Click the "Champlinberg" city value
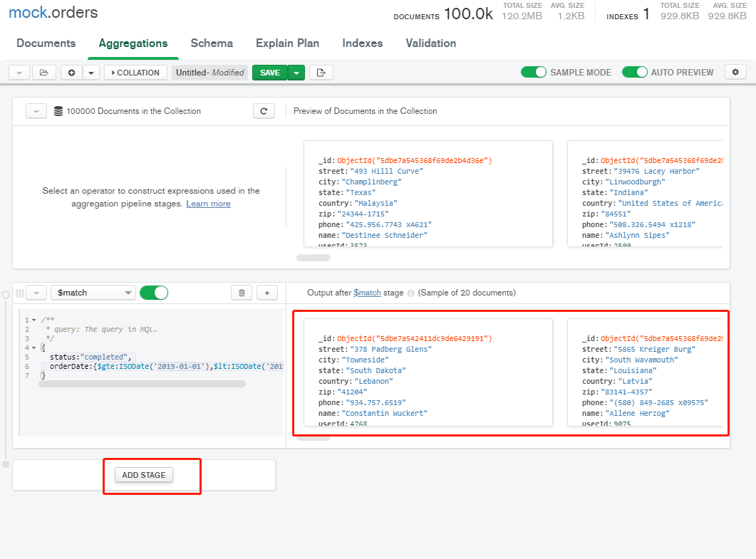 click(372, 182)
